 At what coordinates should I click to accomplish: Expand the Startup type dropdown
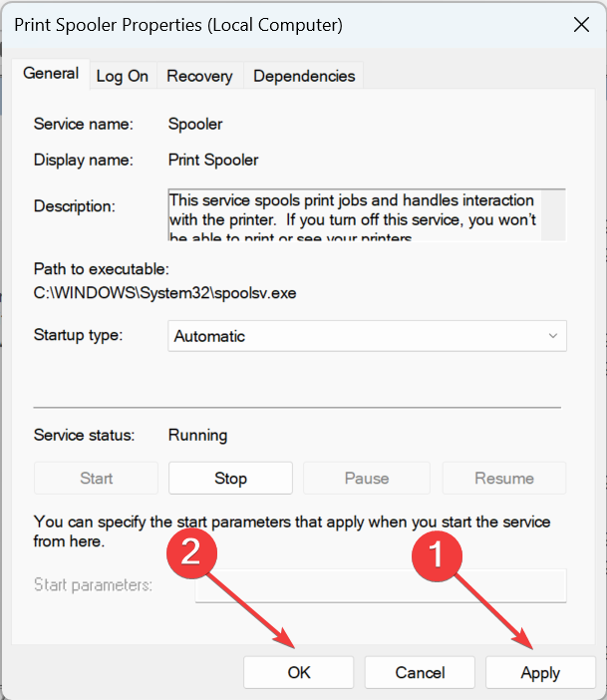367,336
